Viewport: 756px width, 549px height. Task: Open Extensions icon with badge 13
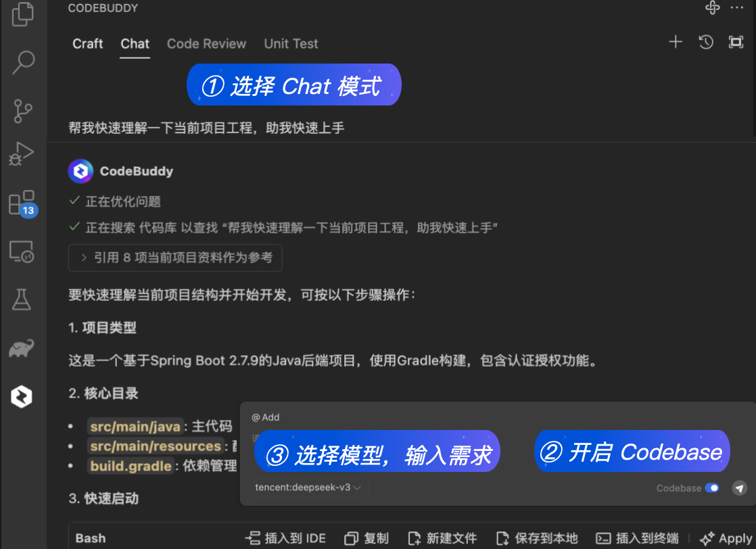point(23,204)
